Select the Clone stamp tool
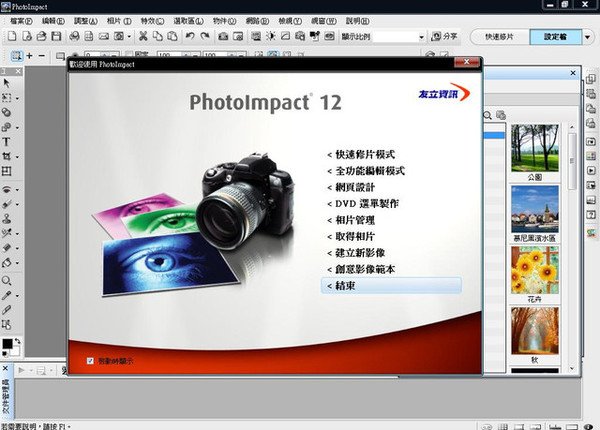 click(7, 218)
